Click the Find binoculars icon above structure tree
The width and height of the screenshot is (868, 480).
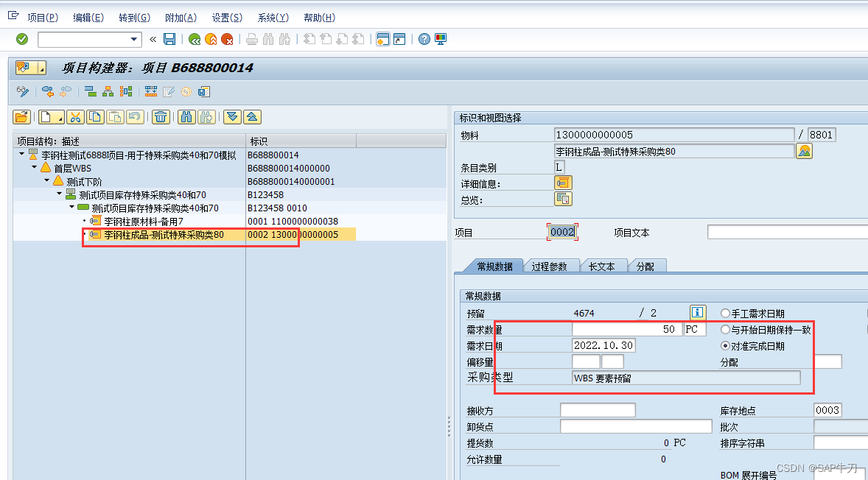pos(187,117)
